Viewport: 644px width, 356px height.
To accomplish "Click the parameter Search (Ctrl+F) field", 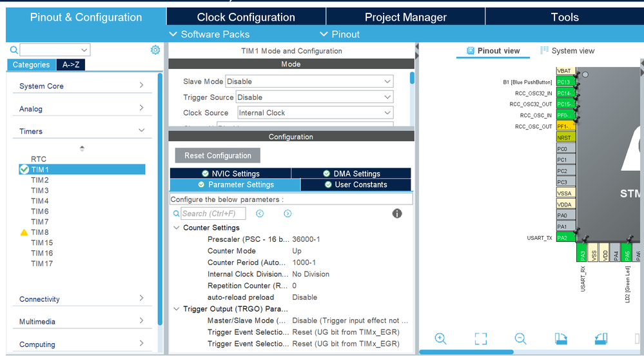I will tap(213, 213).
